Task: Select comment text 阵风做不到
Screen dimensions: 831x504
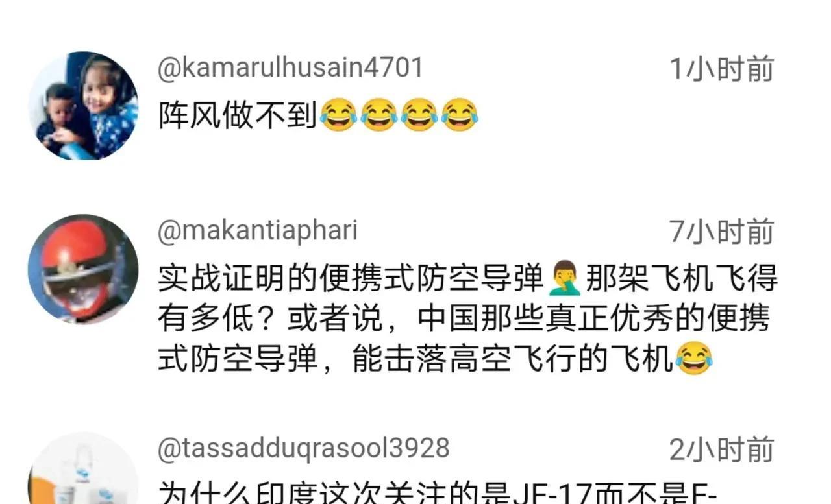Action: point(238,115)
